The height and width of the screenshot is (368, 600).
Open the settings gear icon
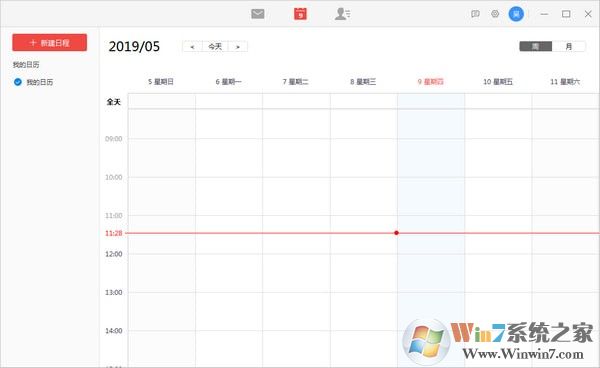click(495, 14)
